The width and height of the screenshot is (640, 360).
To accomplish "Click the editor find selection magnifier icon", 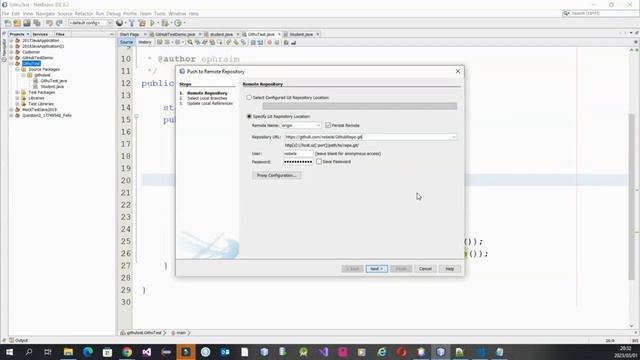I will (190, 42).
